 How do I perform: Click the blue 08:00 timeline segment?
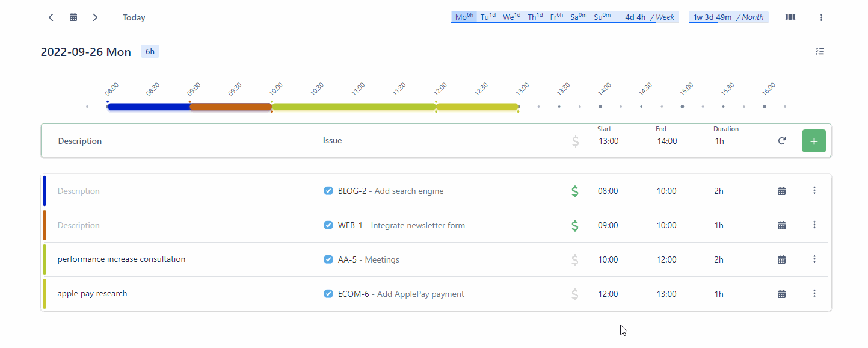(149, 107)
